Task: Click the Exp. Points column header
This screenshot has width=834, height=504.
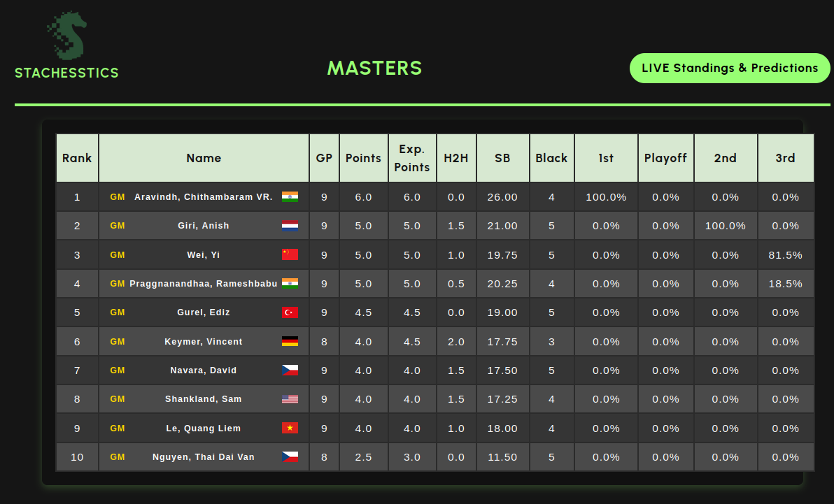Action: [x=412, y=158]
